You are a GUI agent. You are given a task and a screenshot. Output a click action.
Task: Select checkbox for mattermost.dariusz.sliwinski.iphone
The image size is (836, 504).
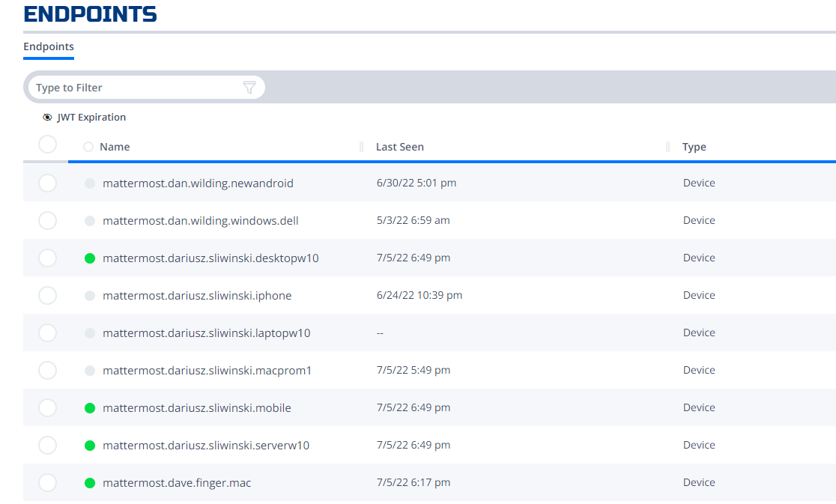(47, 295)
